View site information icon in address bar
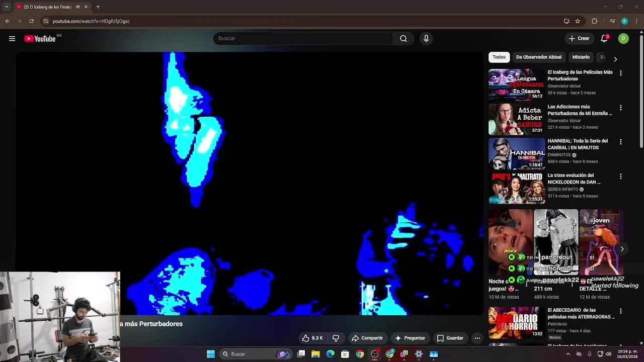The image size is (644, 362). [x=46, y=21]
